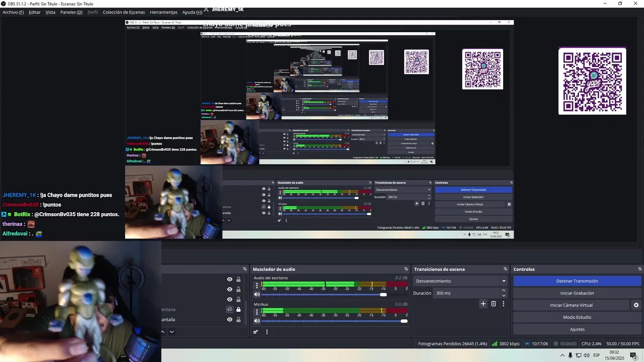Open the network icon in system tray
Screen dimensions: 644x362
[579, 355]
